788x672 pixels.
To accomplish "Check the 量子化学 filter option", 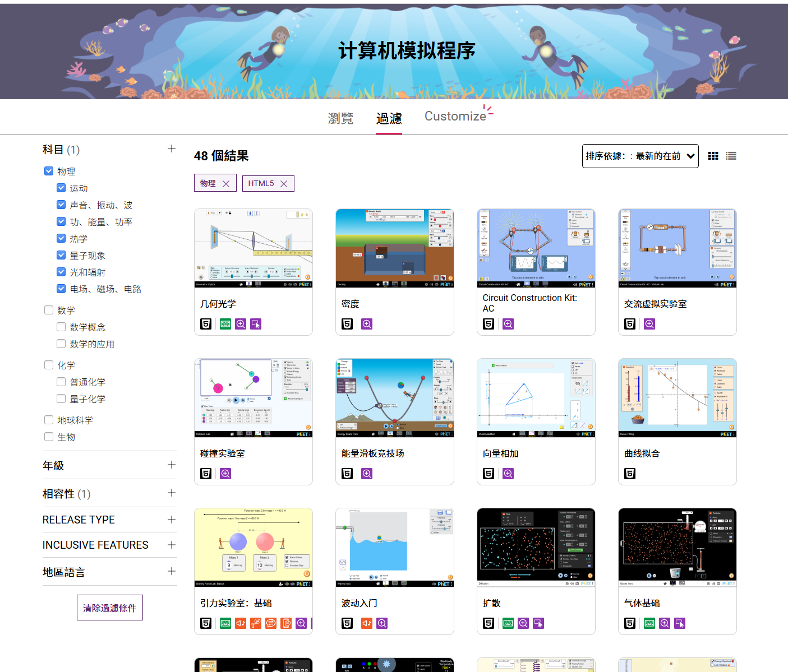I will 61,398.
